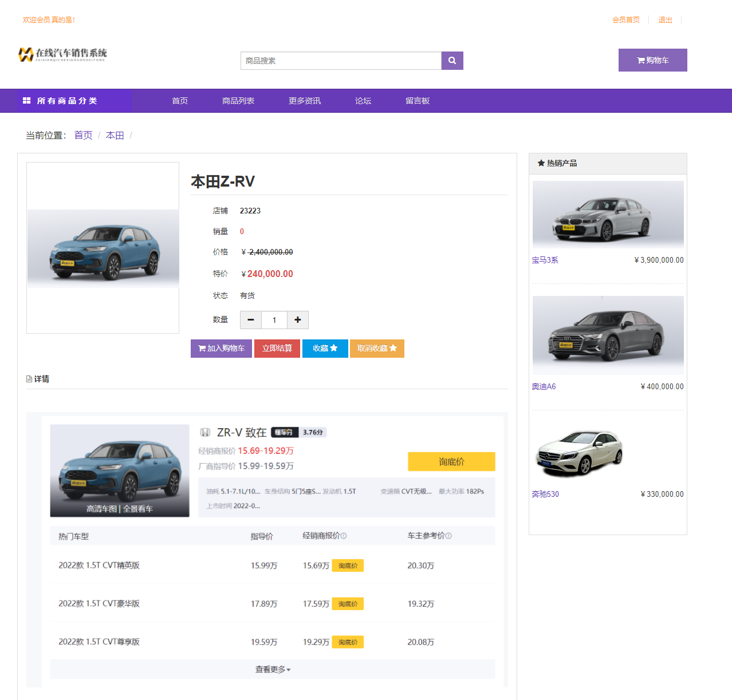
Task: Go to 商品列表 in navigation bar
Action: point(238,101)
